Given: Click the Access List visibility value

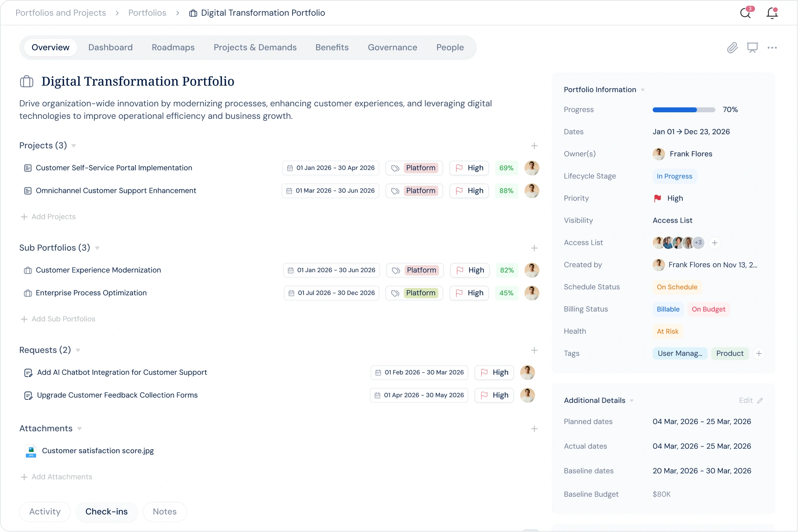Looking at the screenshot, I should click(x=672, y=221).
